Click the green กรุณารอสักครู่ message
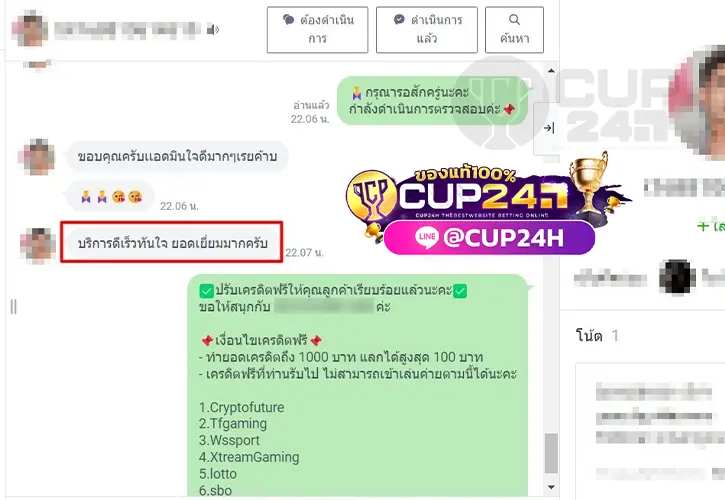725x500 pixels. click(432, 100)
